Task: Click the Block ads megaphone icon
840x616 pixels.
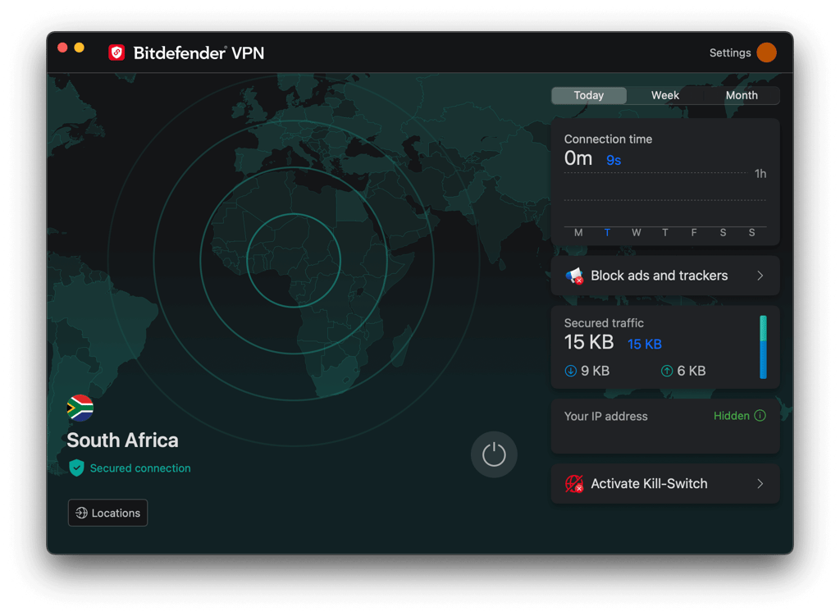Action: pyautogui.click(x=574, y=276)
